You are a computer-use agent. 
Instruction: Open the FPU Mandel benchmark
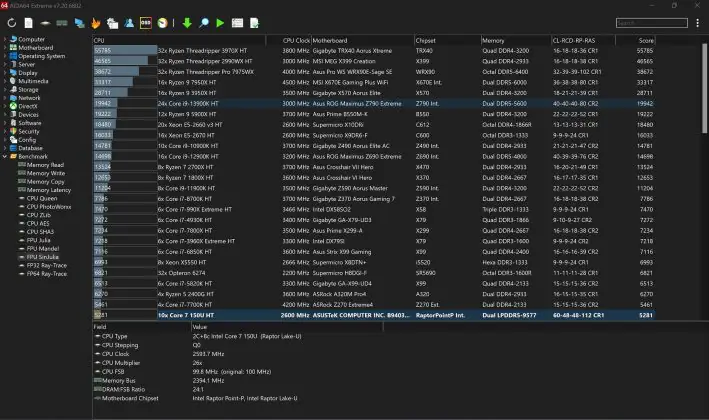(43, 249)
